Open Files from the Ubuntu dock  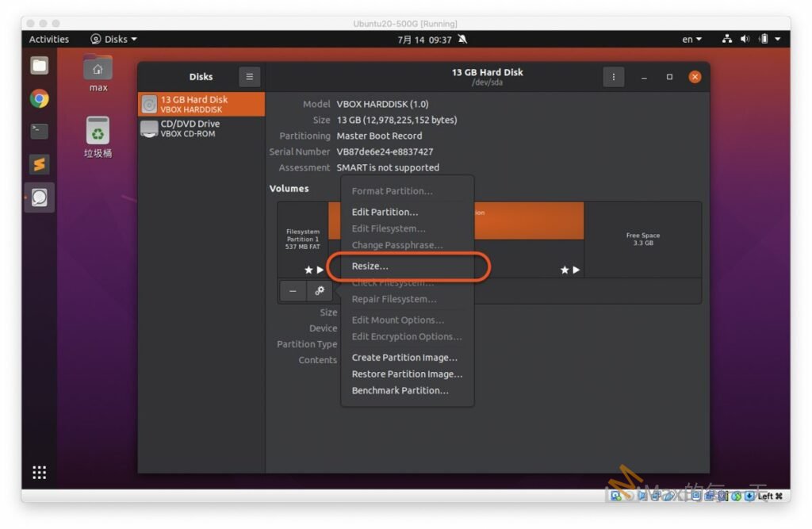coord(40,66)
